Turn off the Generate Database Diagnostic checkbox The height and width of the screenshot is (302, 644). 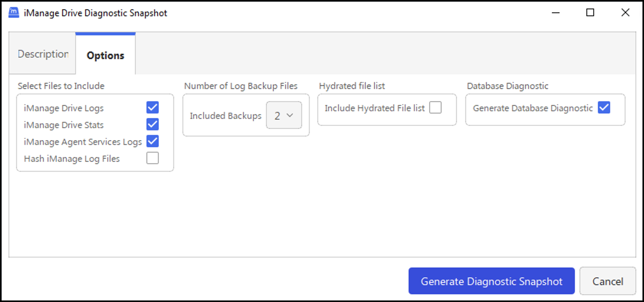[x=604, y=108]
